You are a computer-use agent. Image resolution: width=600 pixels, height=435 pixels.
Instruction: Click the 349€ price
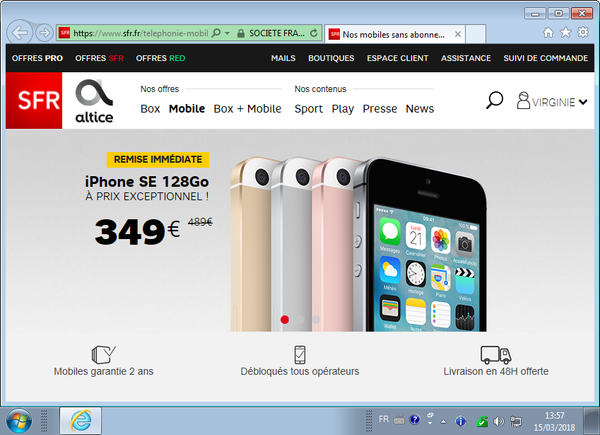(x=137, y=232)
